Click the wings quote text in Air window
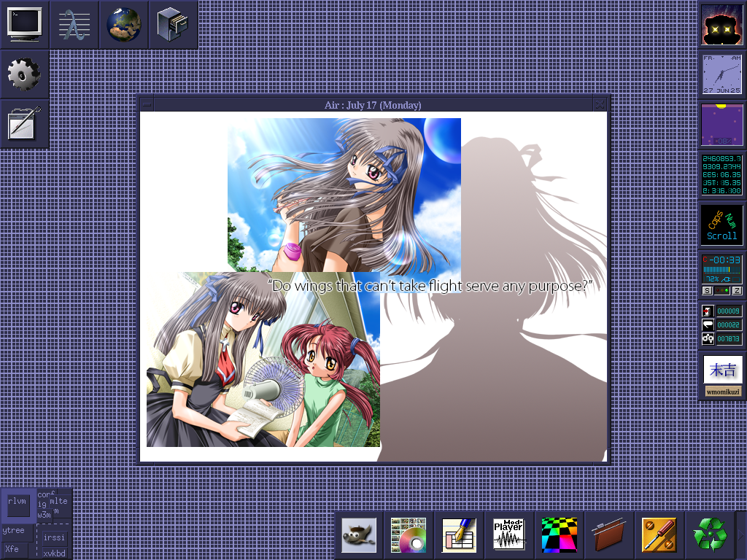The width and height of the screenshot is (747, 560). point(430,286)
